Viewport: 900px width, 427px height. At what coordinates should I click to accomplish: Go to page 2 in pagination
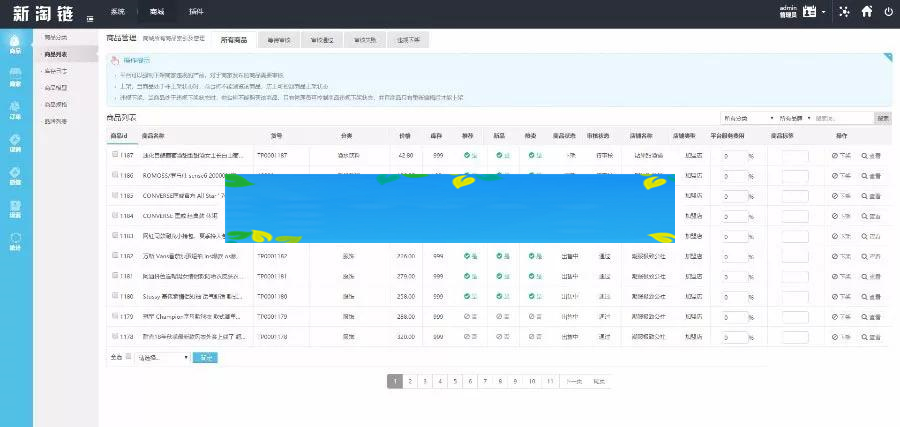411,381
